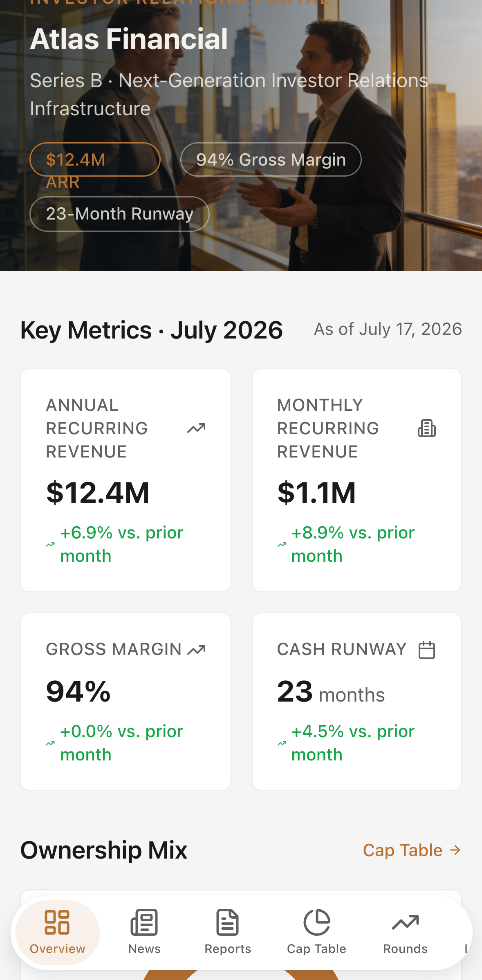Click small green trend icon by +8.9%

(x=282, y=545)
